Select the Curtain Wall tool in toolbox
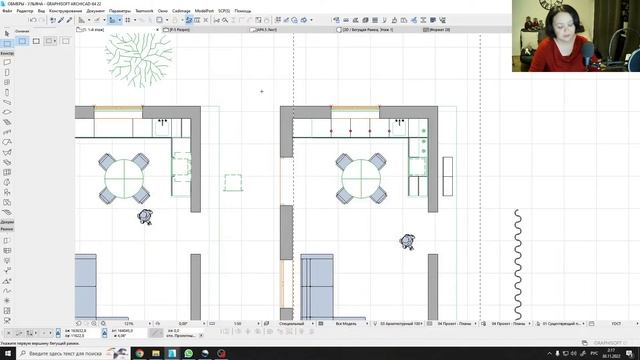Screen dimensions: 640x360 [x=7, y=172]
